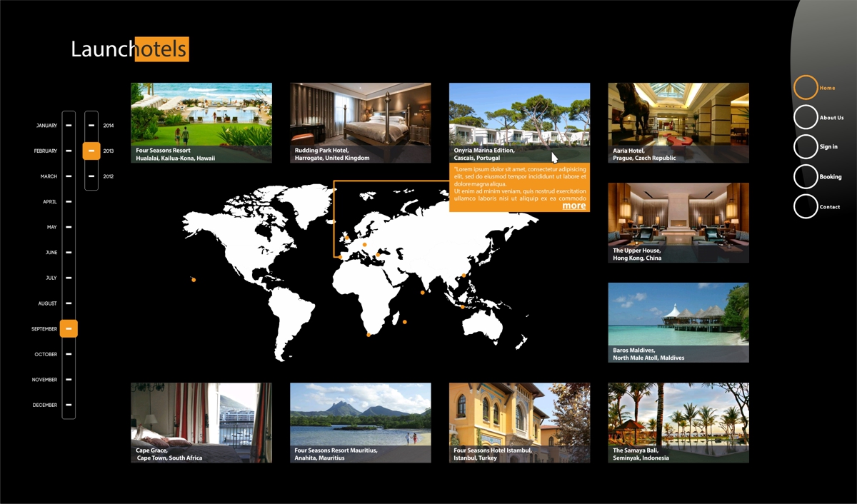Image resolution: width=857 pixels, height=504 pixels.
Task: Pick the June month tick
Action: pyautogui.click(x=69, y=253)
